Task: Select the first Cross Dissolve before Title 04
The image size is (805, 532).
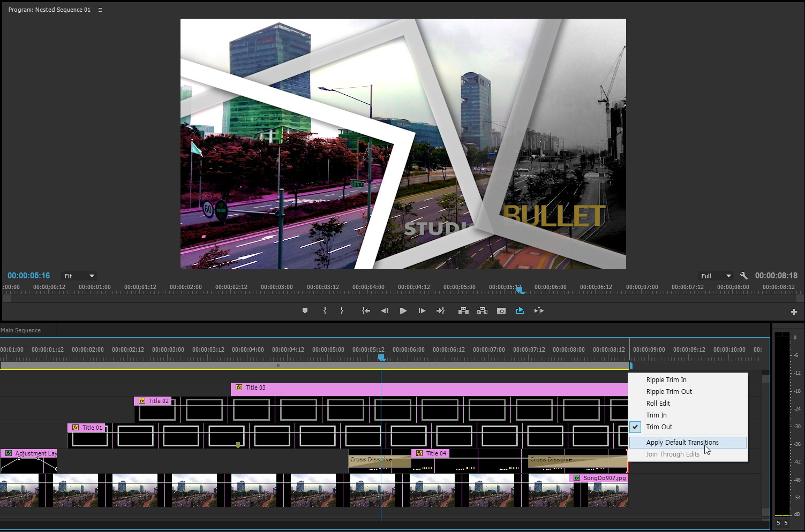Action: coord(379,461)
